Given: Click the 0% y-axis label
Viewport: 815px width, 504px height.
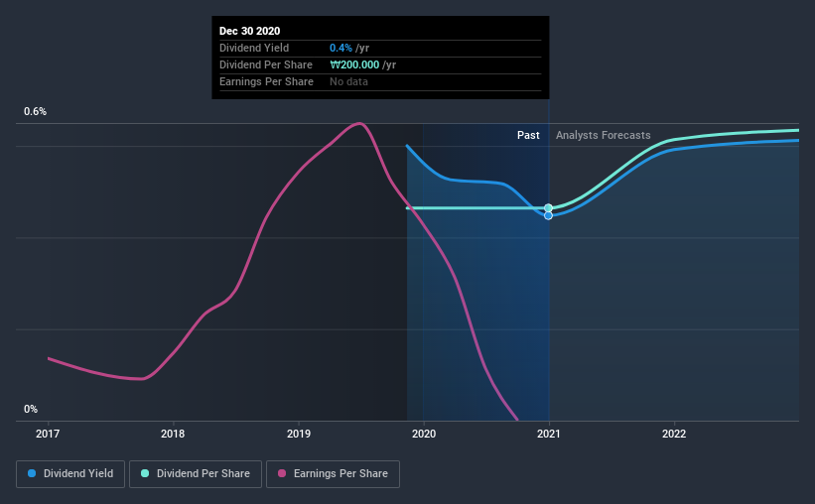Looking at the screenshot, I should coord(31,409).
